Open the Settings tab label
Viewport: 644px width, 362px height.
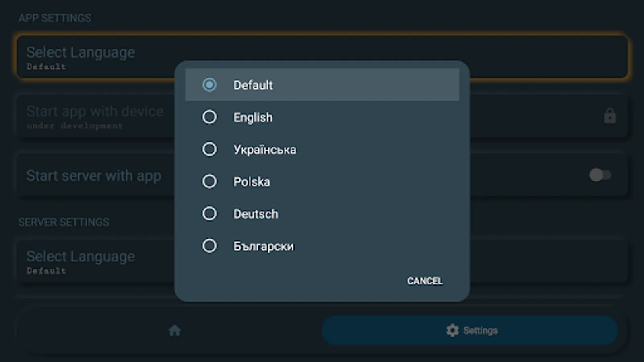(481, 331)
